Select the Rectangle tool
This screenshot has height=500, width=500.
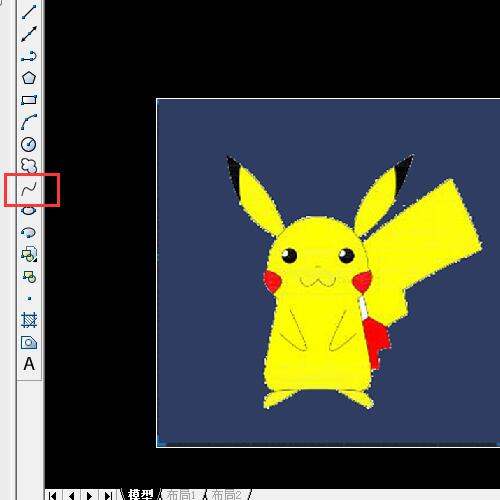[x=29, y=100]
